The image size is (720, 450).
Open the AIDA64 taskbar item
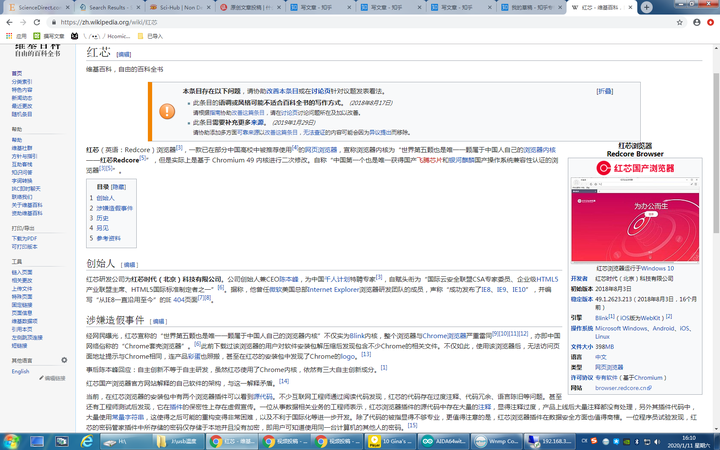(x=444, y=441)
